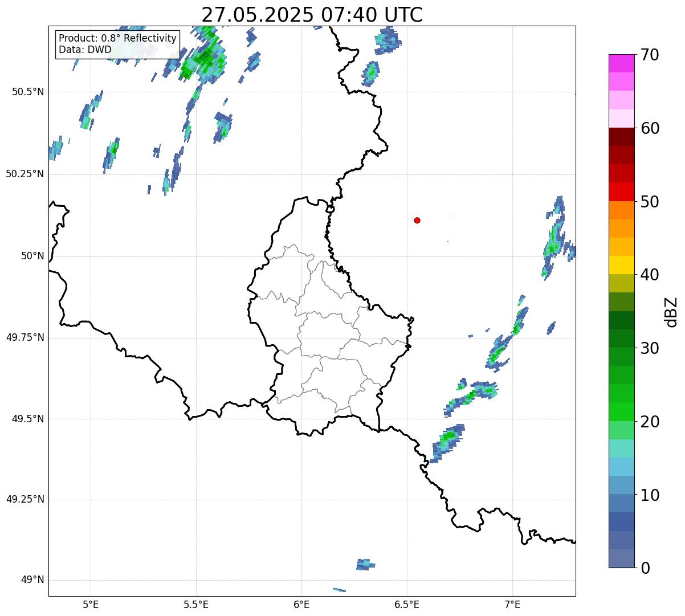Click the 0 tick on the colorbar

(x=646, y=568)
